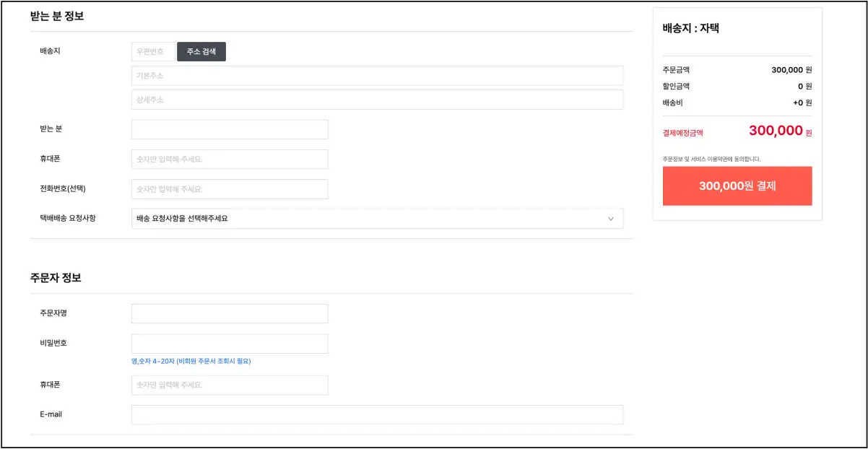Click the 전화번호(선택) optional phone field
Image resolution: width=868 pixels, height=449 pixels.
(x=230, y=189)
